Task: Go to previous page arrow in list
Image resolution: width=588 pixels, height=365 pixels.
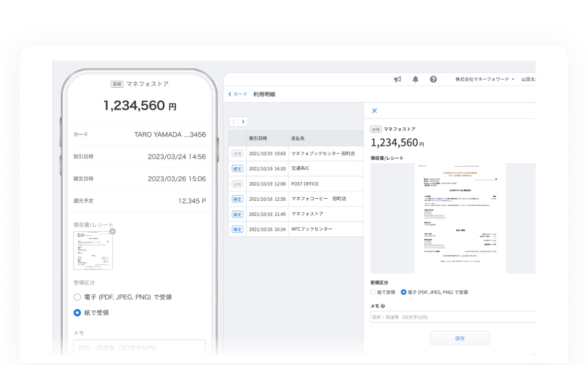Action: click(234, 122)
